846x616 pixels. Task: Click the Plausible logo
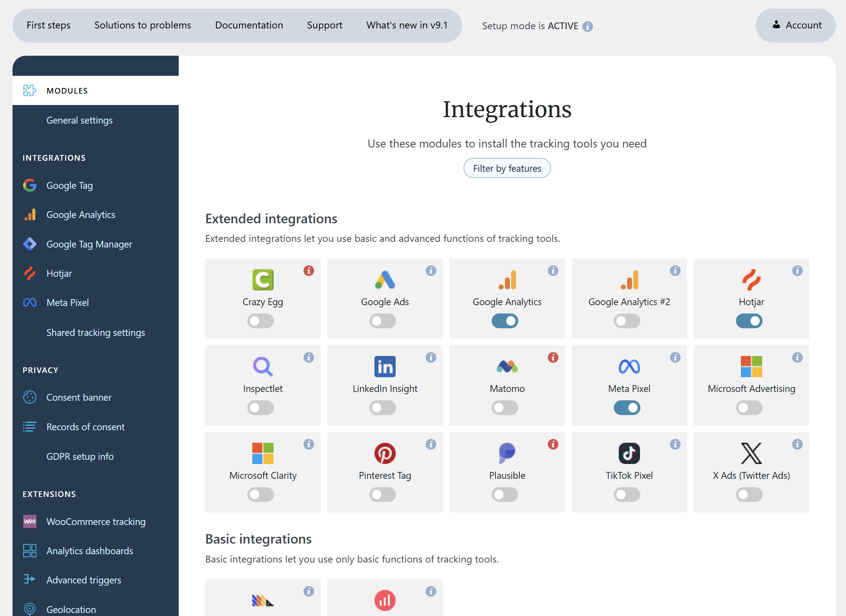[507, 453]
